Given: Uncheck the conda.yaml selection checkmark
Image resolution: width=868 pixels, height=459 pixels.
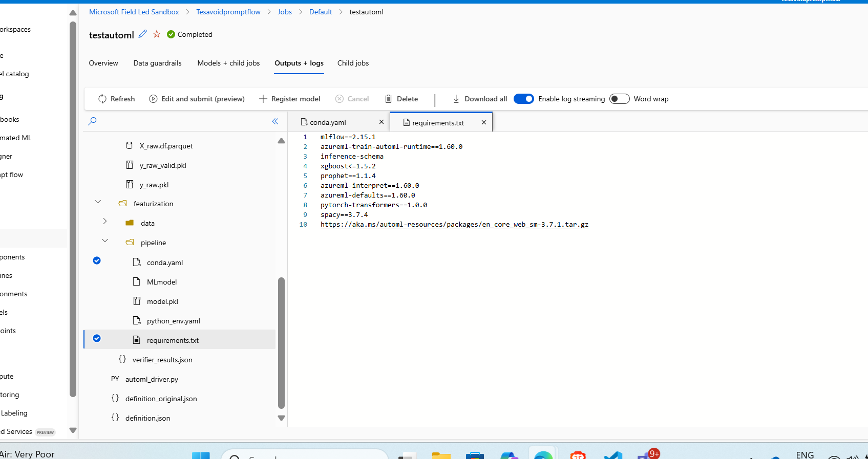Looking at the screenshot, I should click(x=97, y=260).
